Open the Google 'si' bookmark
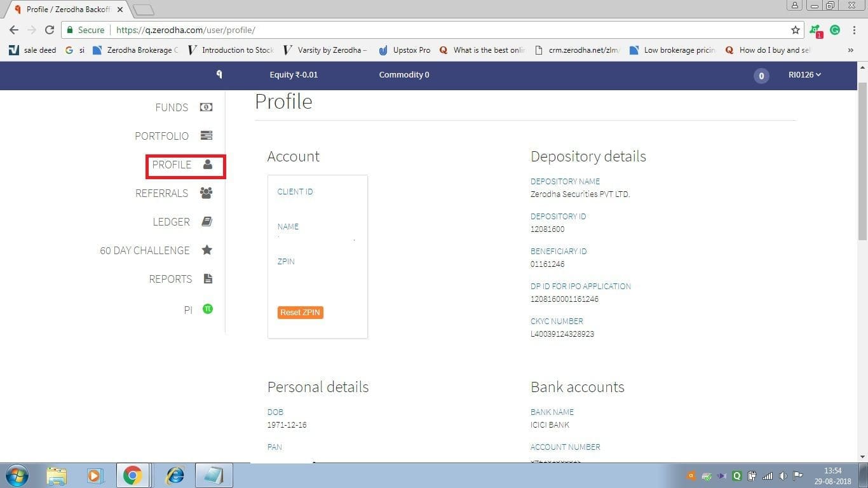This screenshot has width=868, height=488. pos(75,50)
